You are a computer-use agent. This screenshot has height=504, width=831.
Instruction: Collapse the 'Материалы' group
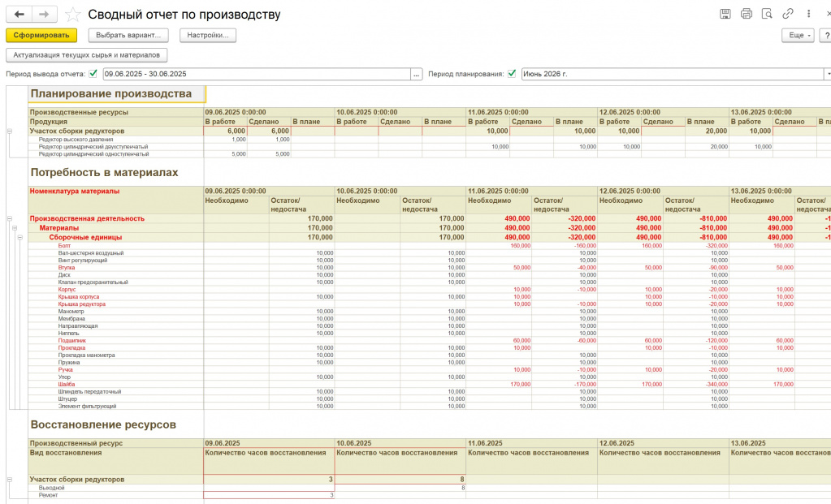click(15, 227)
